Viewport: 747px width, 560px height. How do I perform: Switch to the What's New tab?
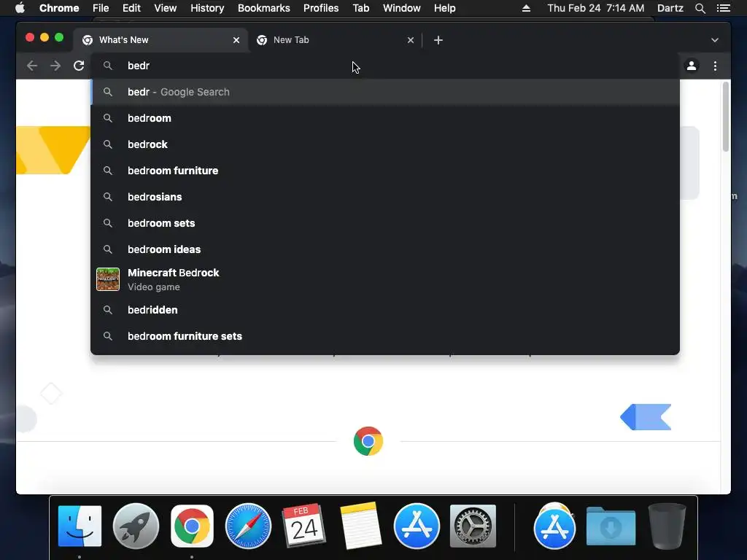(x=160, y=40)
